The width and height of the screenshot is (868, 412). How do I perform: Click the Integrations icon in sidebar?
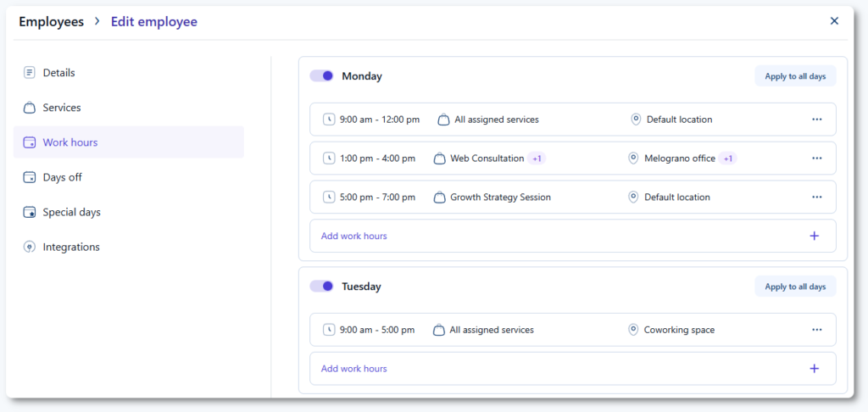pyautogui.click(x=30, y=248)
